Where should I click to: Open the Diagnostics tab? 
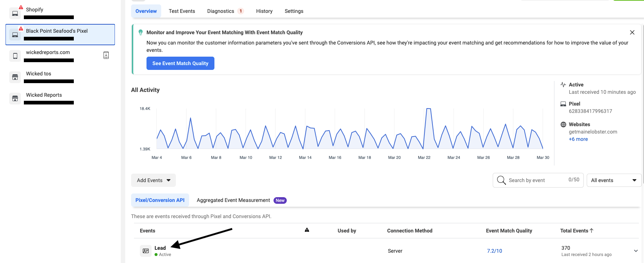tap(225, 11)
